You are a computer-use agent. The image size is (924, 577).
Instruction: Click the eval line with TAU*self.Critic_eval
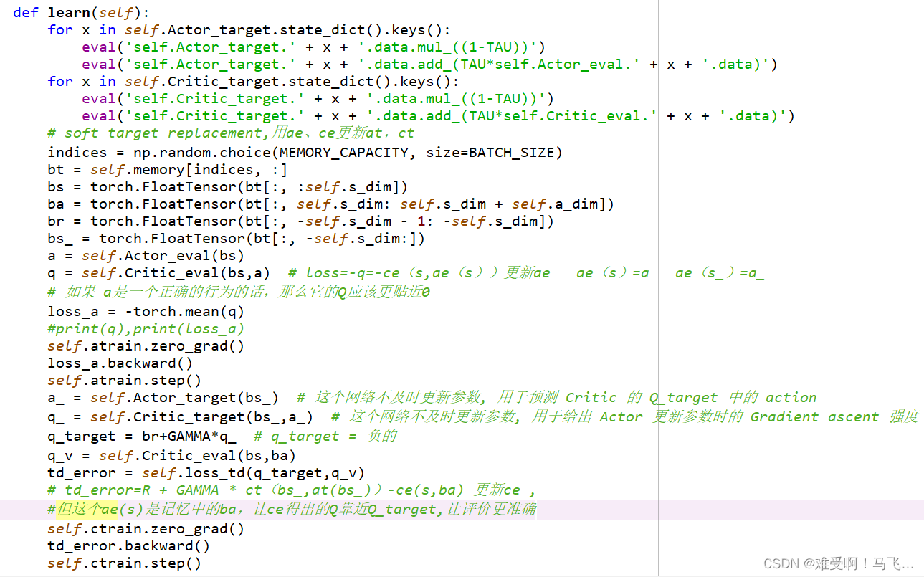point(439,116)
